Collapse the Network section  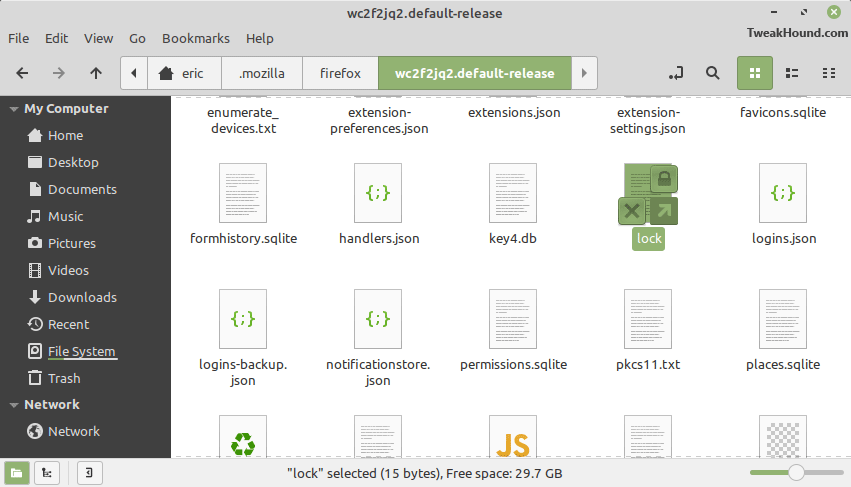pos(14,405)
